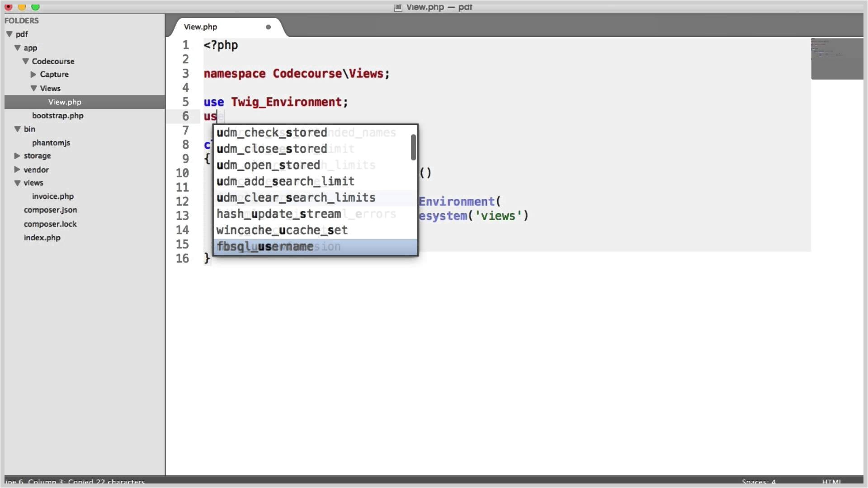The height and width of the screenshot is (488, 868).
Task: Place cursor on Twig_Environment text
Action: pyautogui.click(x=287, y=102)
